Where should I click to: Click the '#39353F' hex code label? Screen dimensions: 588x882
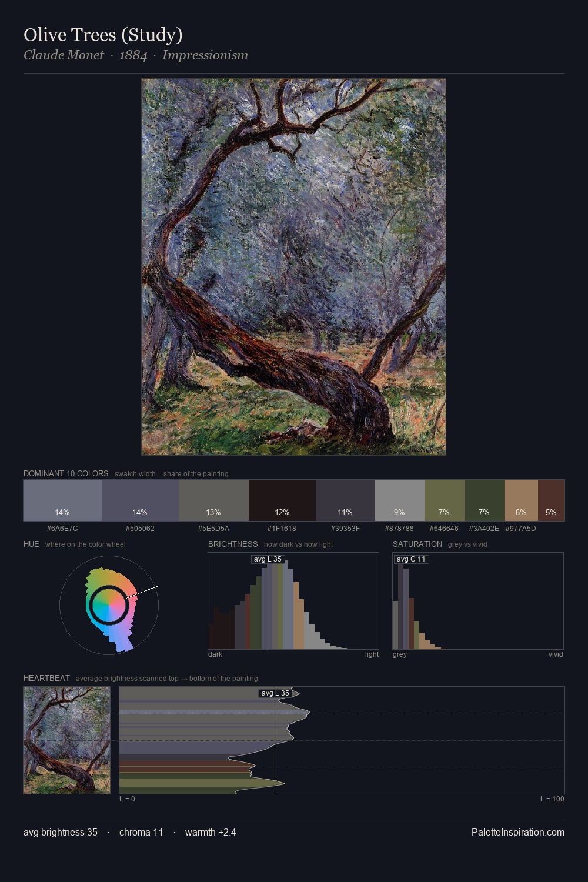point(345,529)
